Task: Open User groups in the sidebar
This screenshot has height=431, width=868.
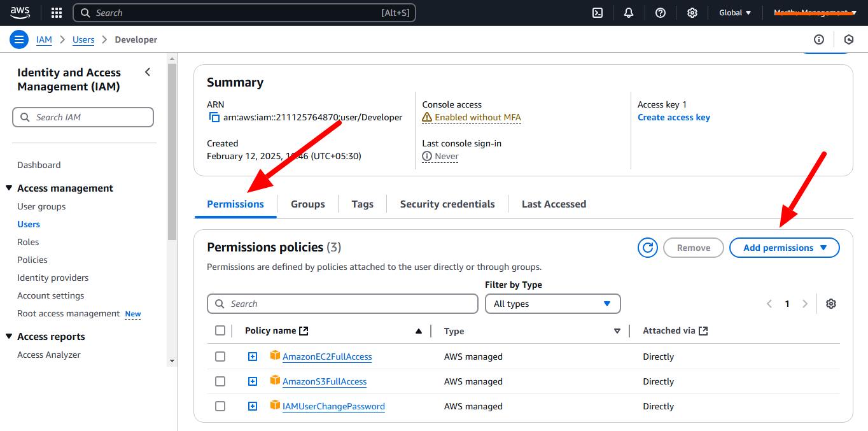Action: pyautogui.click(x=41, y=206)
